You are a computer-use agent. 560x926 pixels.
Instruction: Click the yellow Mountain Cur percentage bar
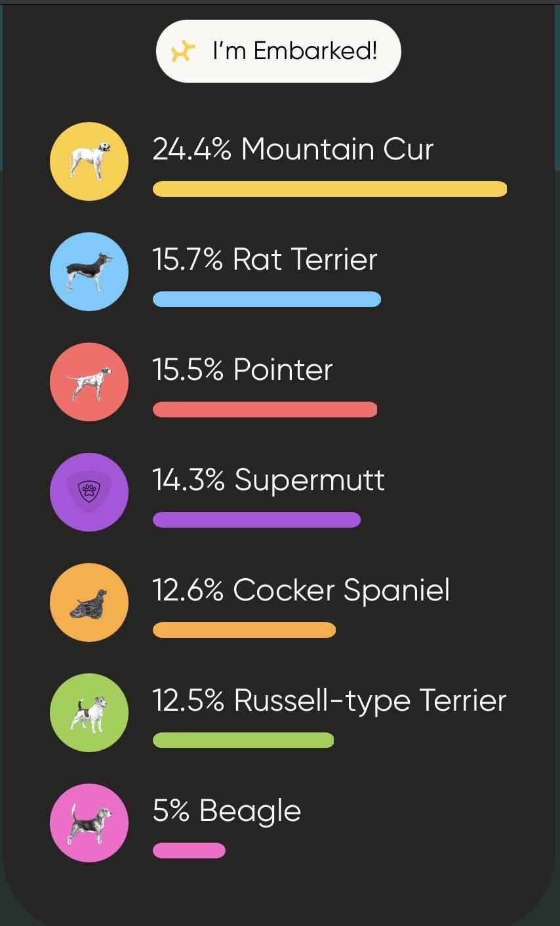(x=329, y=189)
